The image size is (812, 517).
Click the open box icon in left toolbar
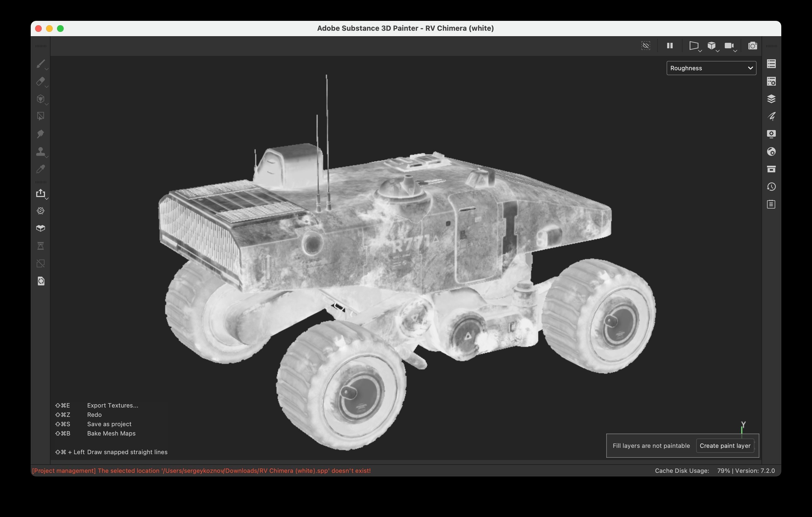pos(41,228)
